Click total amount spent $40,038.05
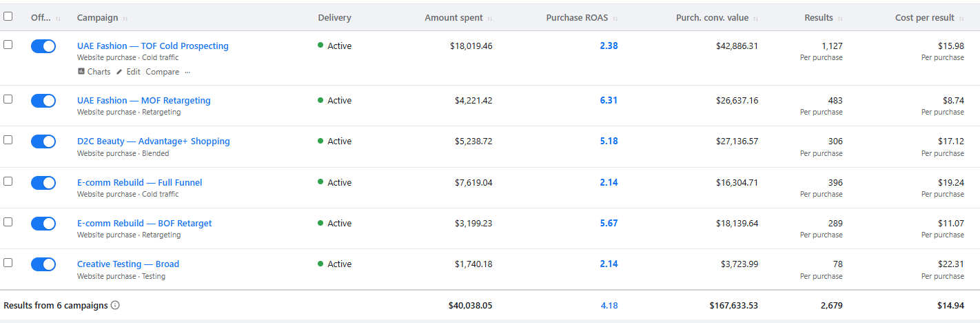This screenshot has width=980, height=323. tap(471, 305)
